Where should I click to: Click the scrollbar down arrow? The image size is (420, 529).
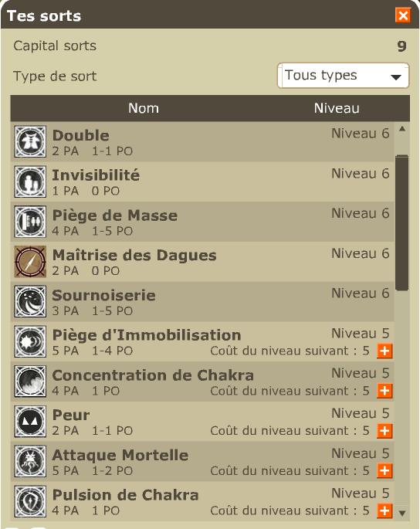point(401,513)
